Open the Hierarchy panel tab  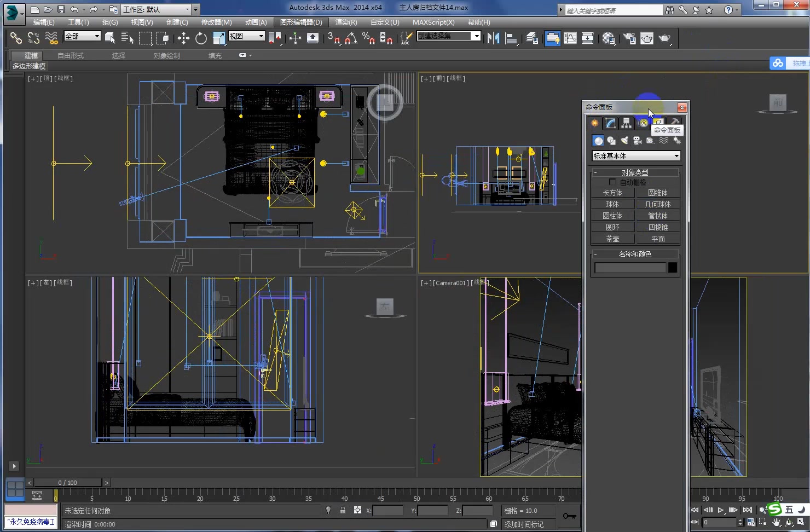[x=626, y=123]
